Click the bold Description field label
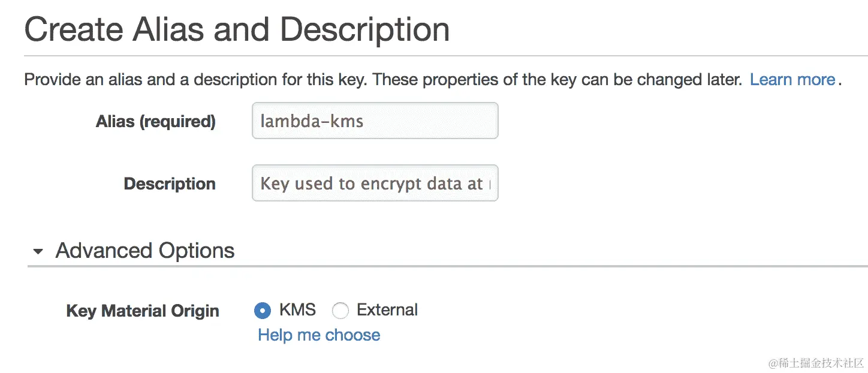 [170, 184]
